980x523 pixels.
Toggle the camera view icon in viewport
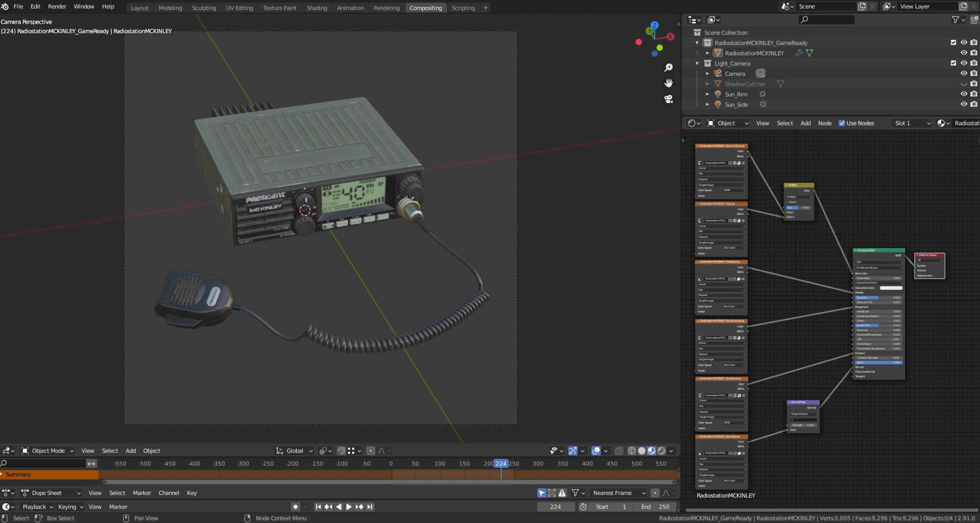tap(668, 99)
